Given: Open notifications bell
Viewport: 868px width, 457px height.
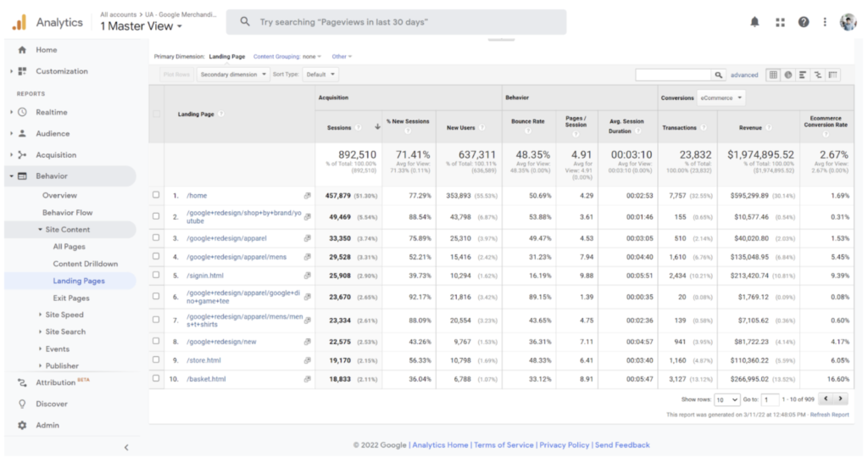Looking at the screenshot, I should 754,22.
